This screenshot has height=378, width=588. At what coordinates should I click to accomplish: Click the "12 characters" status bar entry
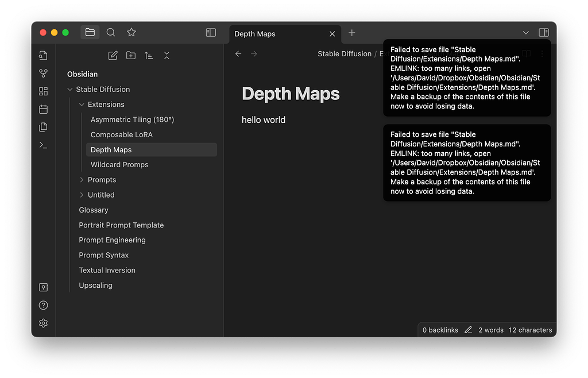(530, 330)
